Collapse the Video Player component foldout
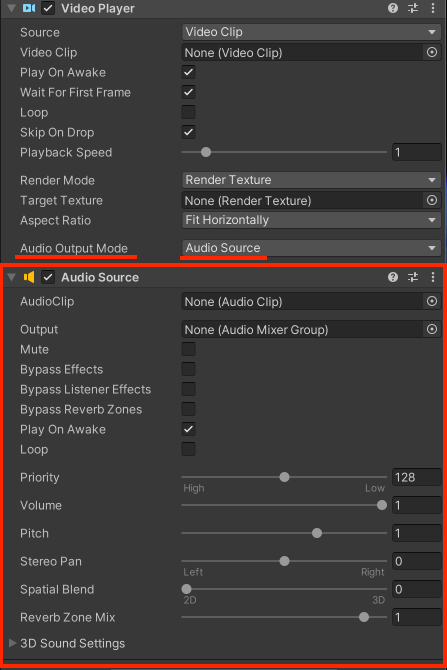The height and width of the screenshot is (670, 447). click(x=12, y=8)
